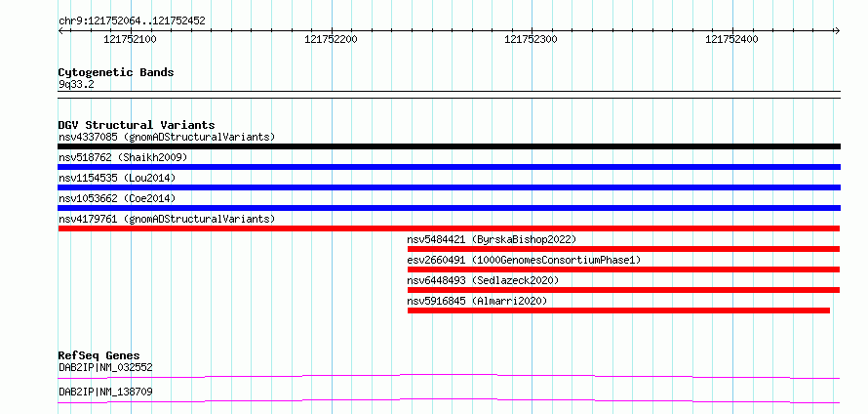868x414 pixels.
Task: Select the black nsv4337085 variant bar
Action: pyautogui.click(x=450, y=146)
